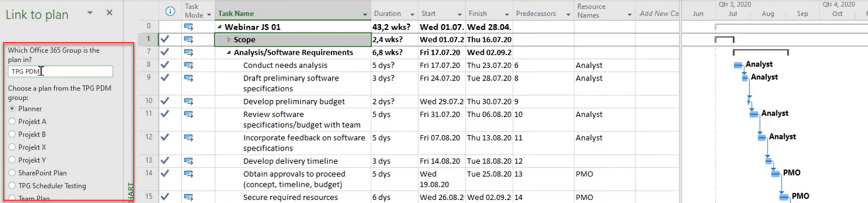
Task: Close the Link to plan pane
Action: point(109,13)
